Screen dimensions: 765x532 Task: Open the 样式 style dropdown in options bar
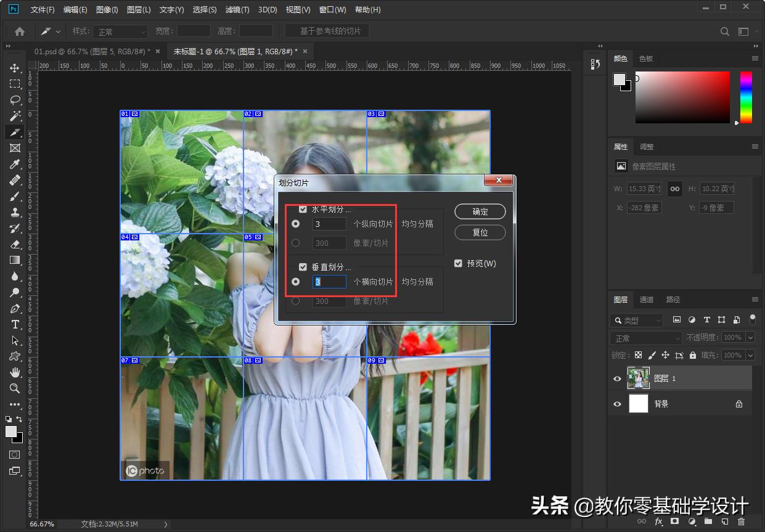[x=122, y=31]
